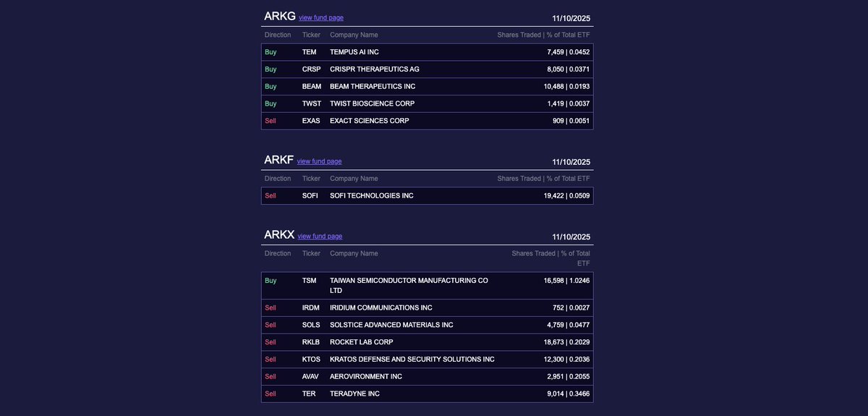This screenshot has height=416, width=868.
Task: Select the CRSP ticker in ARKG
Action: click(311, 69)
